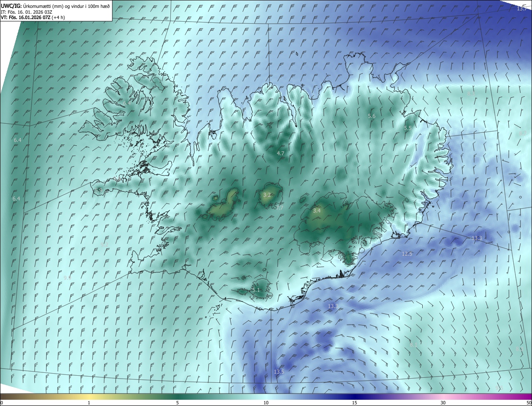Click the 50 tick on the colour scale

tap(529, 403)
